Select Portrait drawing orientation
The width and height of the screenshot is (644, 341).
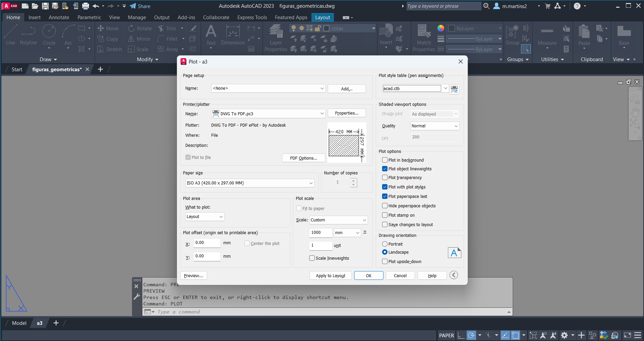pos(385,244)
